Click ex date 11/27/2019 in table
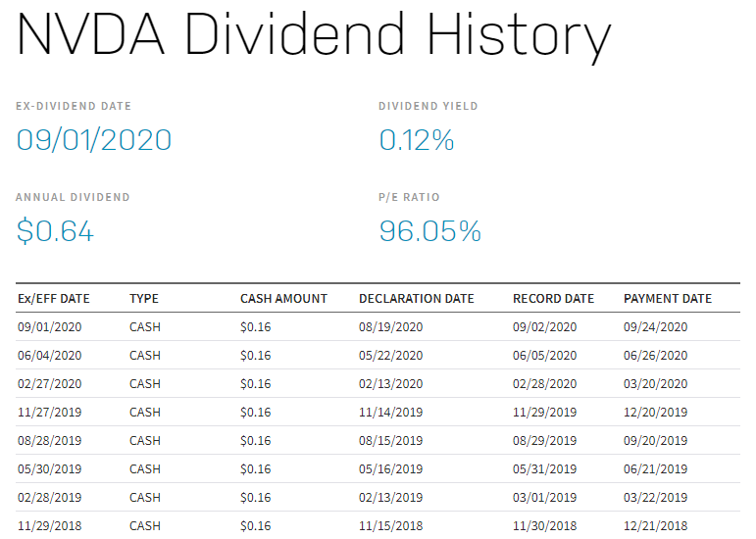The height and width of the screenshot is (539, 756). 50,413
